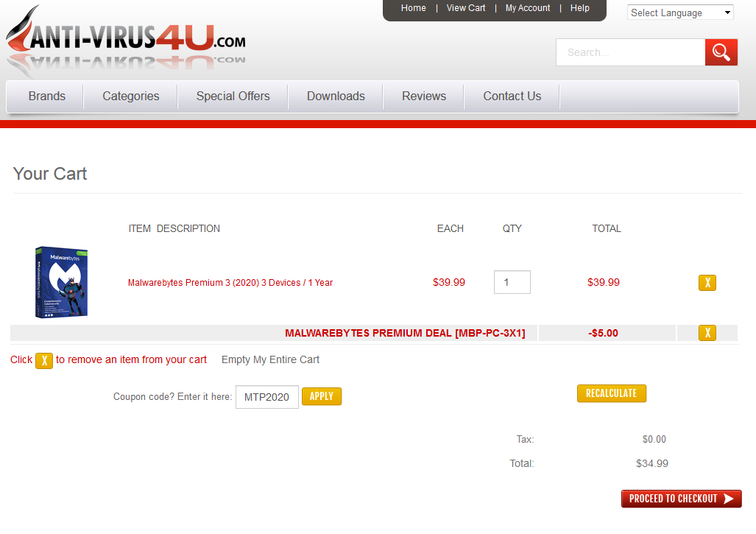Click the $34.99 total amount
This screenshot has height=534, width=756.
652,463
